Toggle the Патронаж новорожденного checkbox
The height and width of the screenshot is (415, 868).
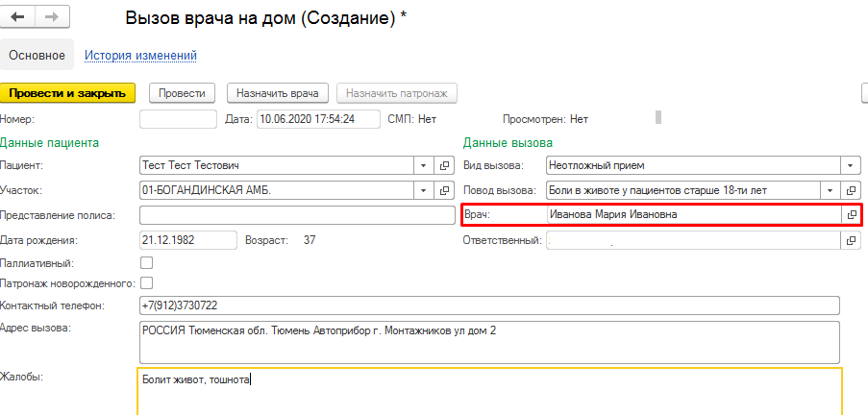tap(147, 283)
